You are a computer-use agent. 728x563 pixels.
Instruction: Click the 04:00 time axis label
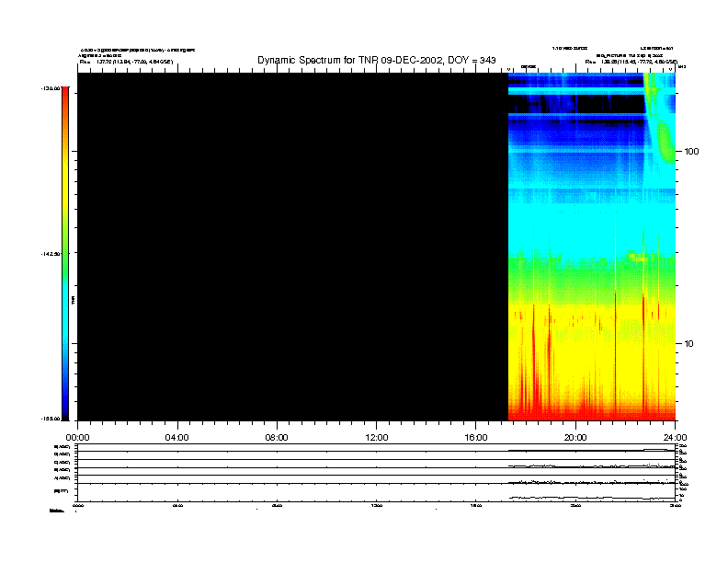[176, 438]
